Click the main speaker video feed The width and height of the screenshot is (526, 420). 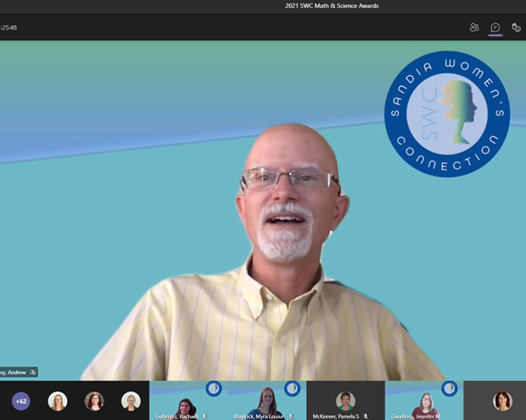pyautogui.click(x=263, y=211)
